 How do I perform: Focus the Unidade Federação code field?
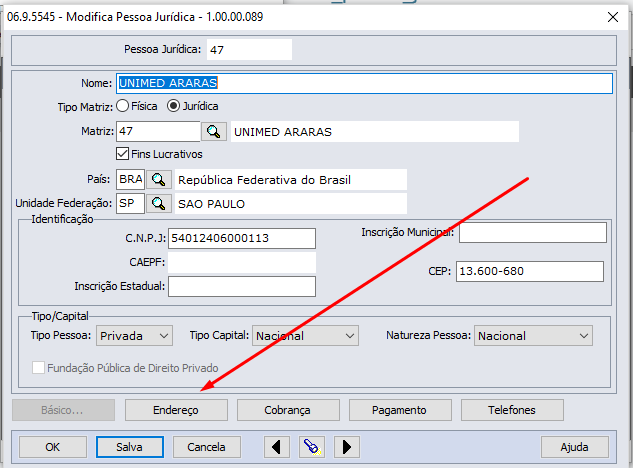130,203
